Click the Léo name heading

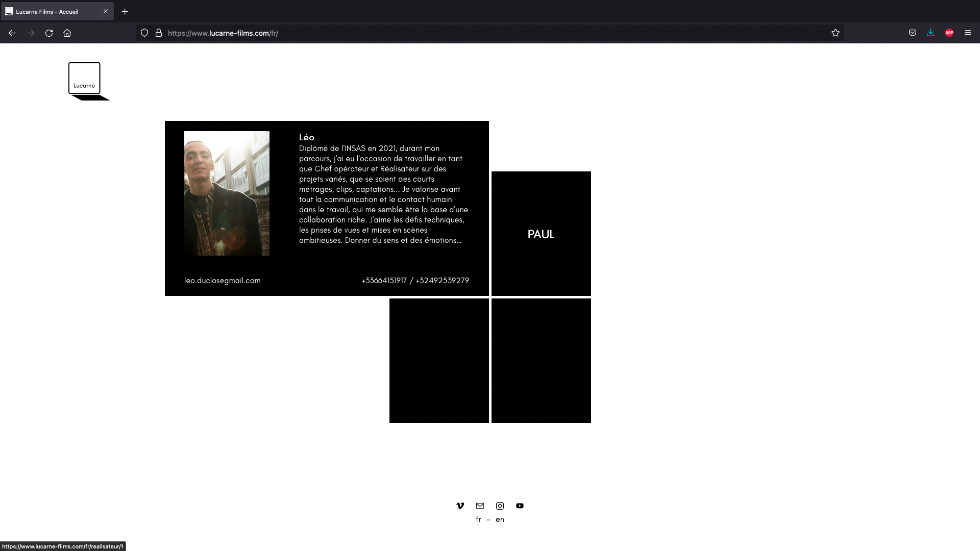307,137
